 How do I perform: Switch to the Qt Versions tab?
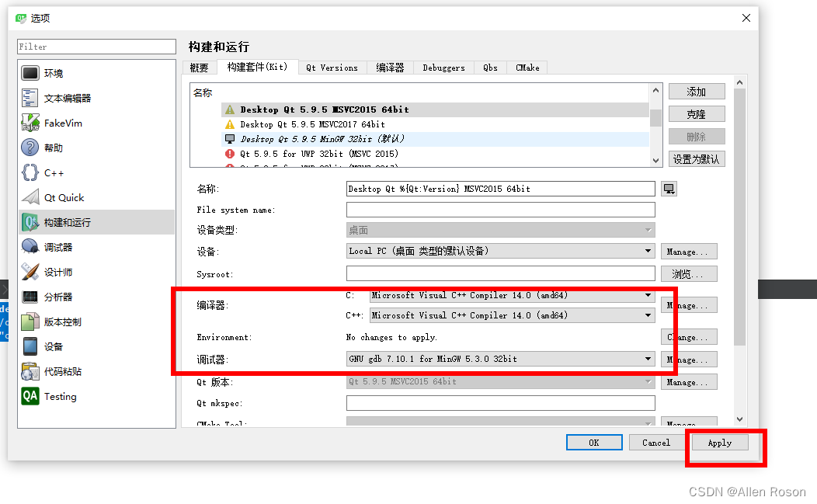tap(332, 68)
